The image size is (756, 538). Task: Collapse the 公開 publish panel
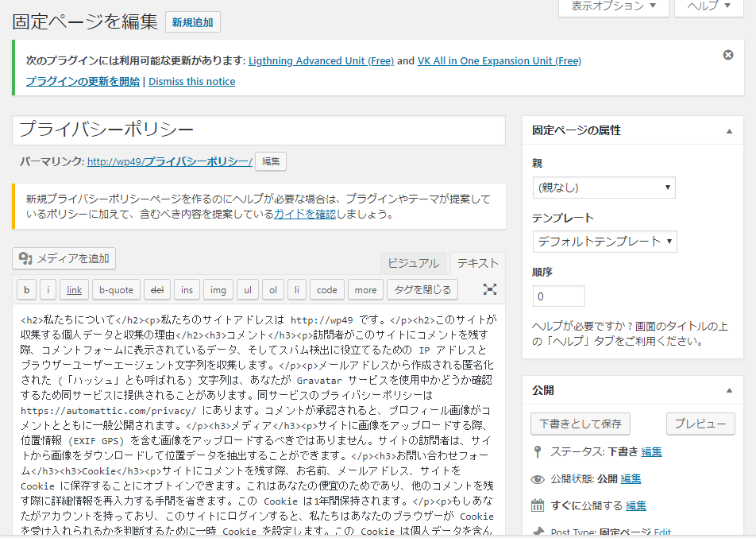tap(729, 391)
